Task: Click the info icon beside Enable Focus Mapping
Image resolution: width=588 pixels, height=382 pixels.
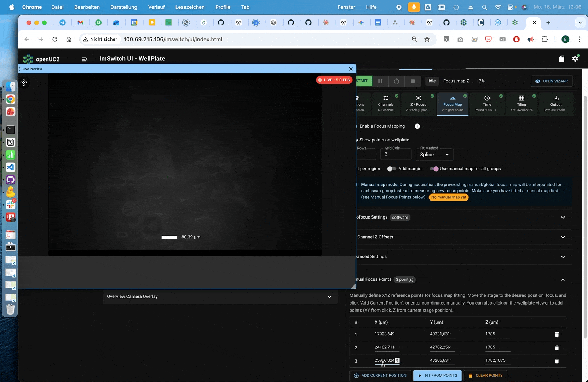Action: click(x=417, y=126)
